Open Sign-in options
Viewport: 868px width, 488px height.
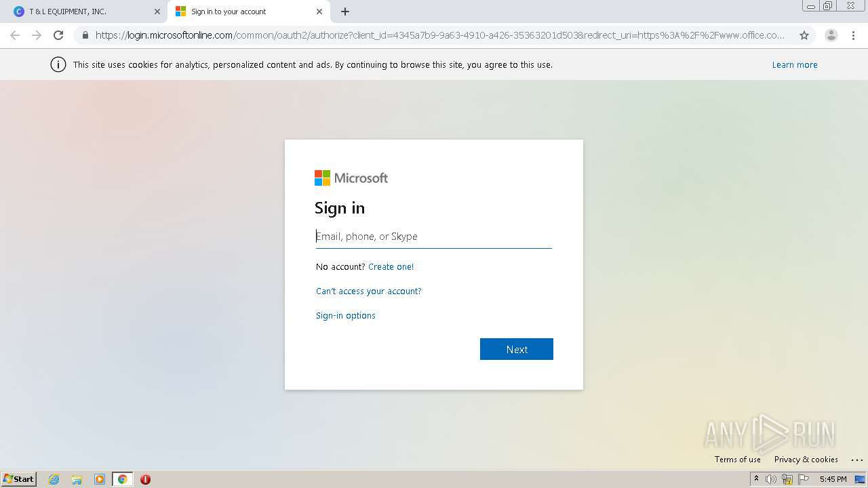pyautogui.click(x=346, y=316)
